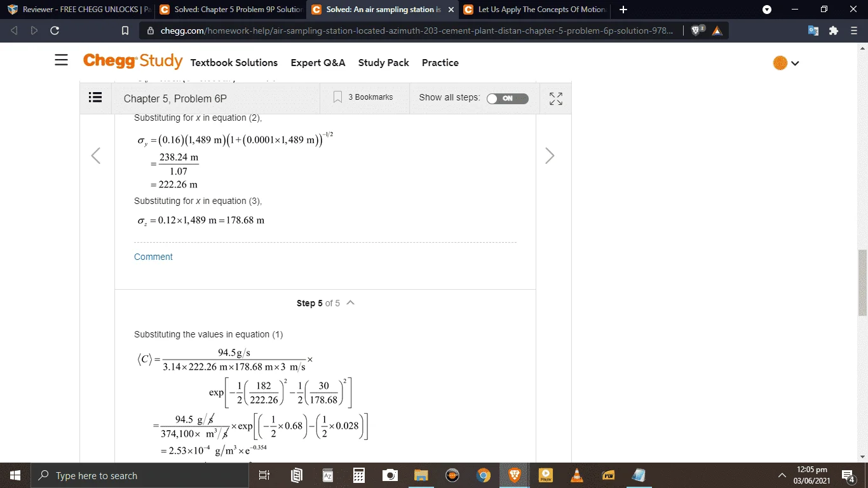
Task: Open File Explorer from taskbar
Action: point(421,475)
